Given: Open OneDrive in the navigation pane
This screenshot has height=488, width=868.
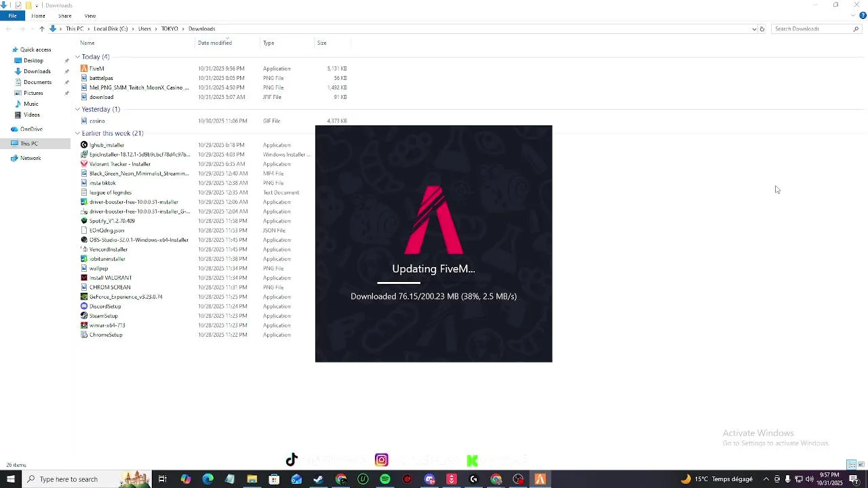Looking at the screenshot, I should pos(31,129).
